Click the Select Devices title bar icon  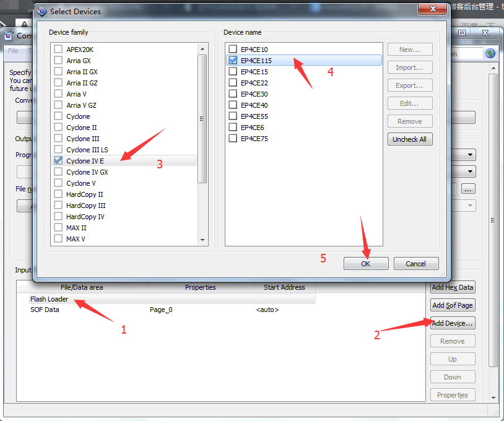coord(42,12)
